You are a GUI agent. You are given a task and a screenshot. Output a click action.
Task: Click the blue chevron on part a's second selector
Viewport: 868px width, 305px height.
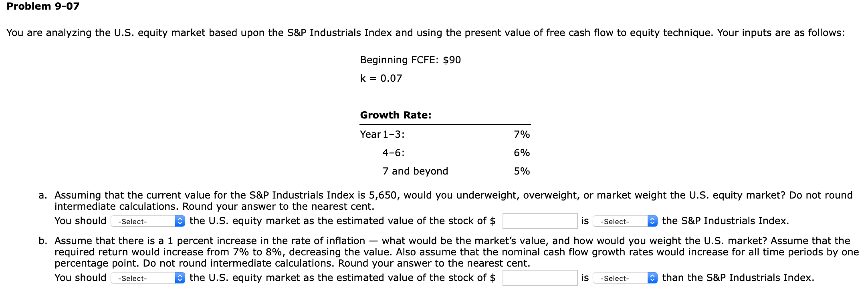click(653, 221)
